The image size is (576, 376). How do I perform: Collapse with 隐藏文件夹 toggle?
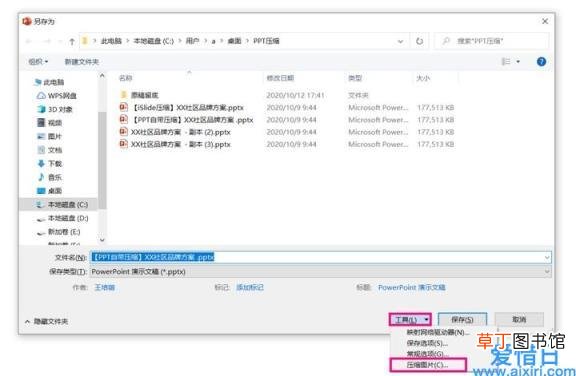[x=46, y=321]
